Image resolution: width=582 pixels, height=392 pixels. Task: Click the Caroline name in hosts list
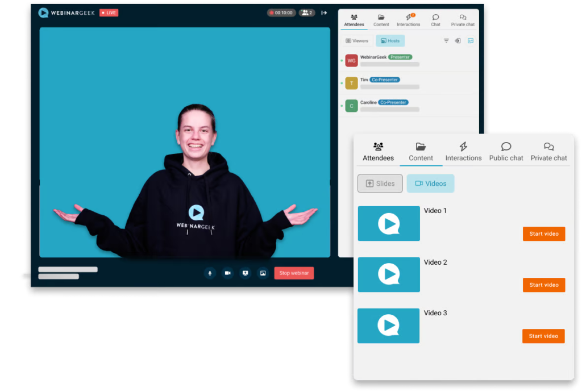click(368, 102)
